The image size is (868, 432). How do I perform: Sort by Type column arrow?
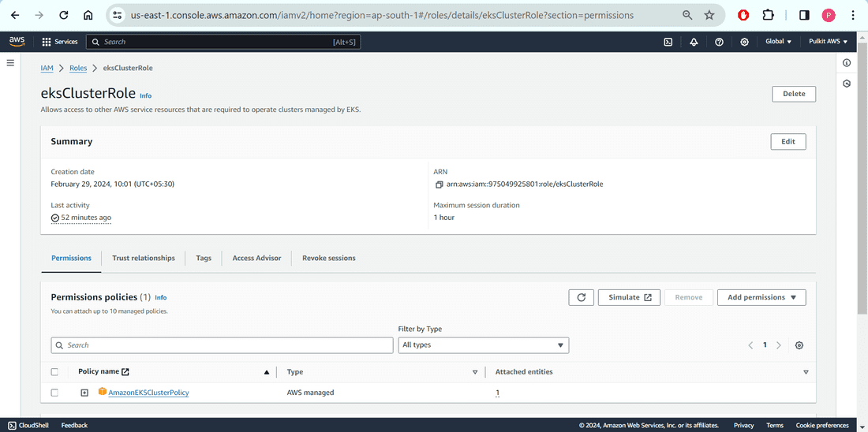pos(475,372)
